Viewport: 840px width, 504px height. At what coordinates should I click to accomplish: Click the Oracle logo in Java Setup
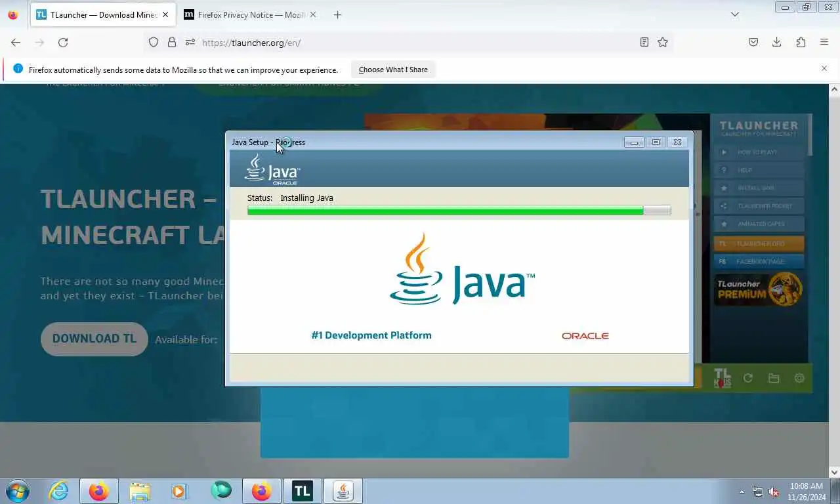tap(585, 335)
